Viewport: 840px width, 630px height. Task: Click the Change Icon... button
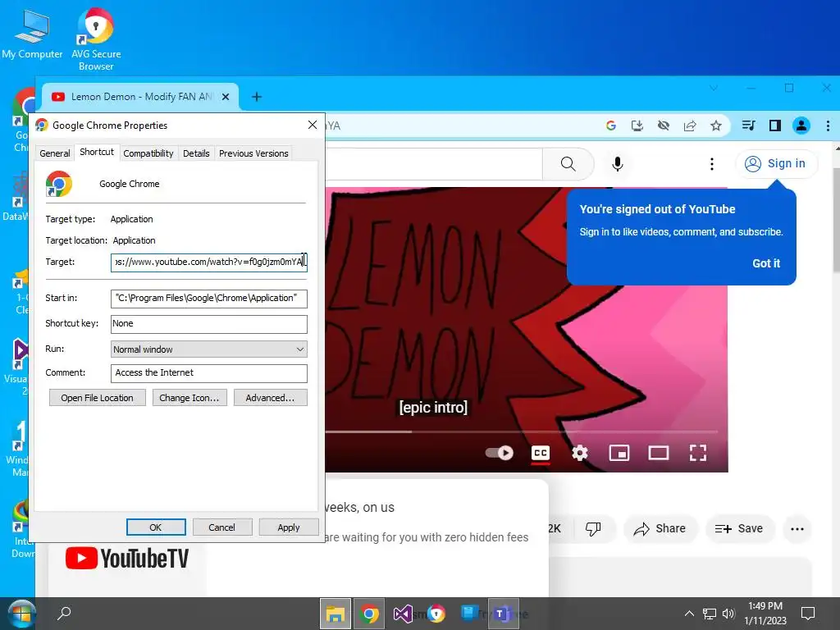[189, 398]
